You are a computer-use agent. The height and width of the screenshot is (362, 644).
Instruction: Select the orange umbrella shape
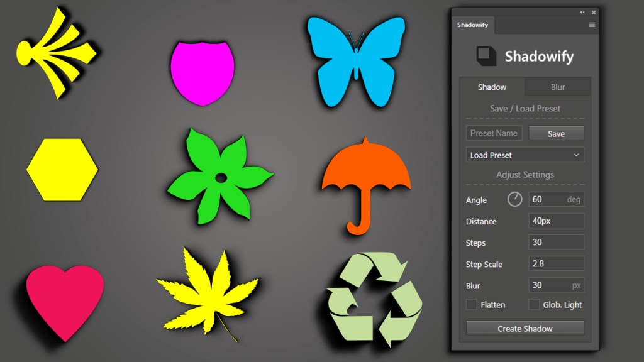tap(366, 185)
